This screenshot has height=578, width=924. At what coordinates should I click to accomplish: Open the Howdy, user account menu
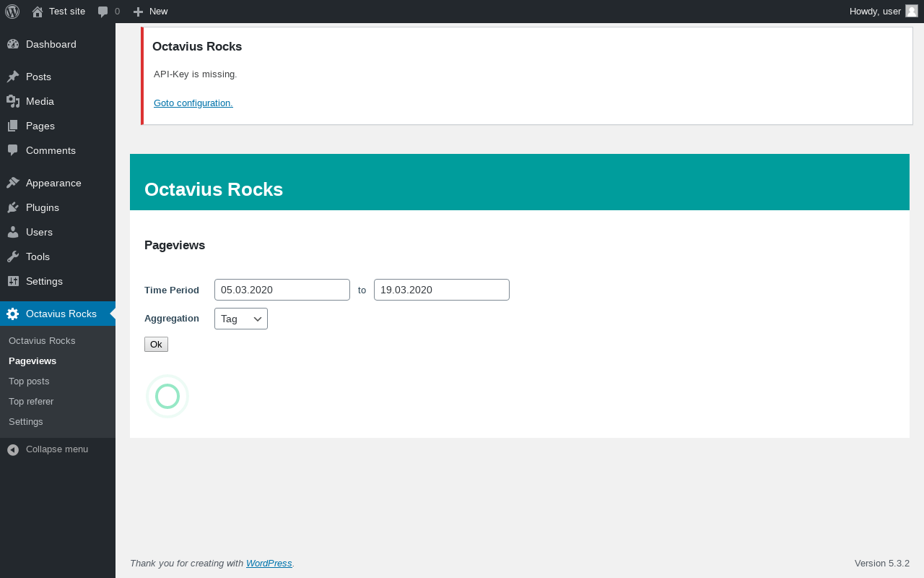[x=884, y=12]
